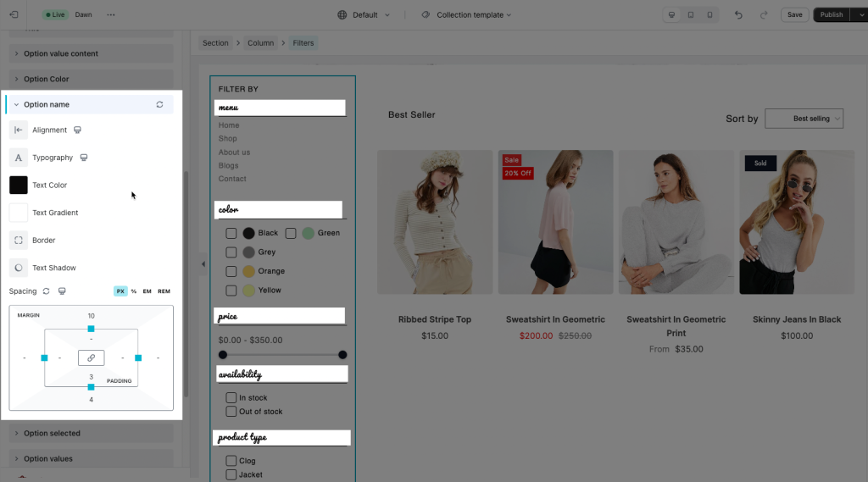Expand the Option value content section
868x482 pixels.
click(92, 53)
